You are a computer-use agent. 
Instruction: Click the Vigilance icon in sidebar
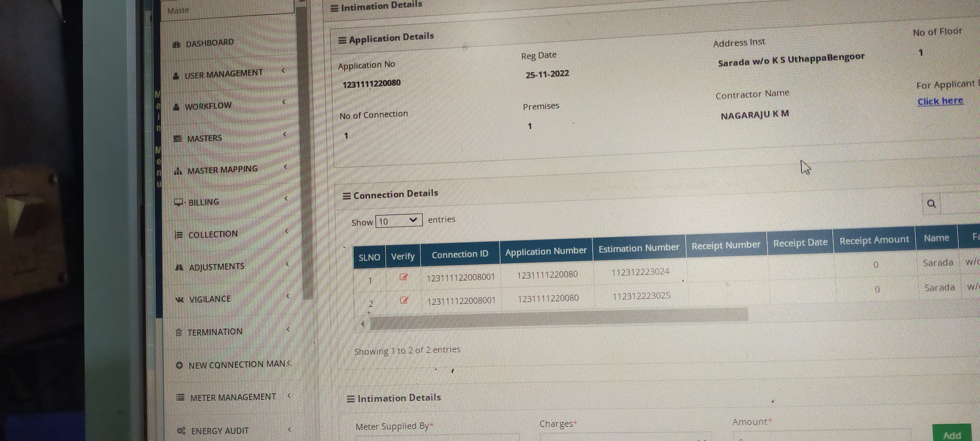coord(180,300)
